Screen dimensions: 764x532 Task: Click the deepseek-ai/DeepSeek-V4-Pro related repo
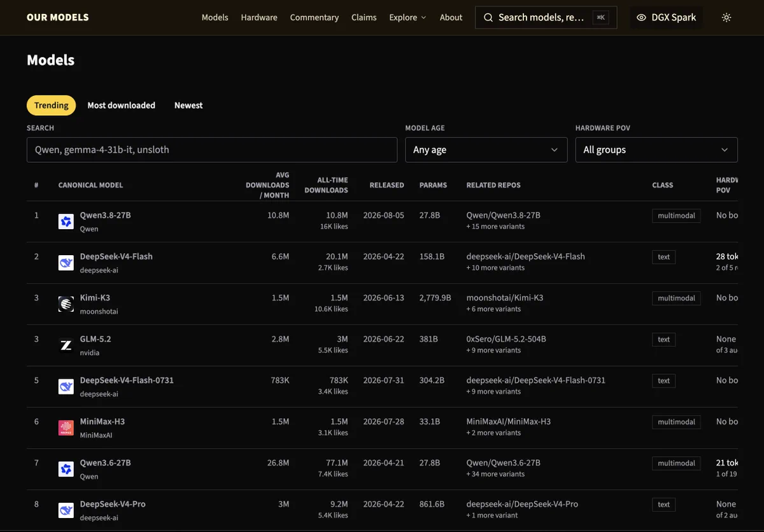click(522, 504)
